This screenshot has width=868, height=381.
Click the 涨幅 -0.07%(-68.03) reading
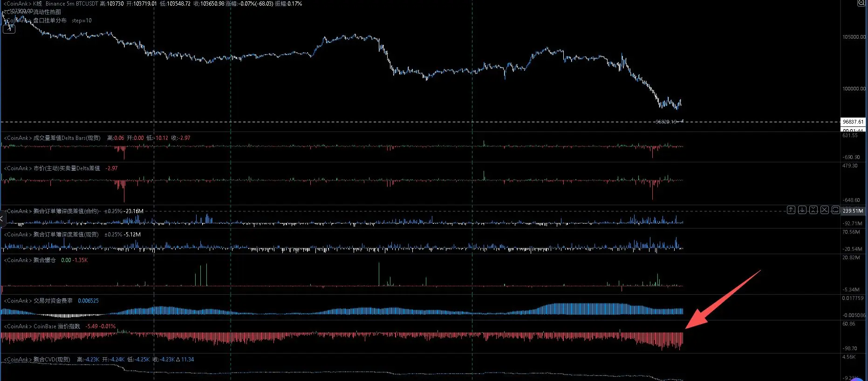[249, 4]
